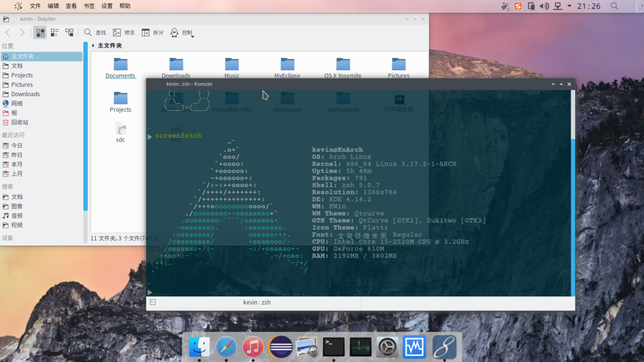Open the clipboard tray icon
644x362 pixels.
531,6
